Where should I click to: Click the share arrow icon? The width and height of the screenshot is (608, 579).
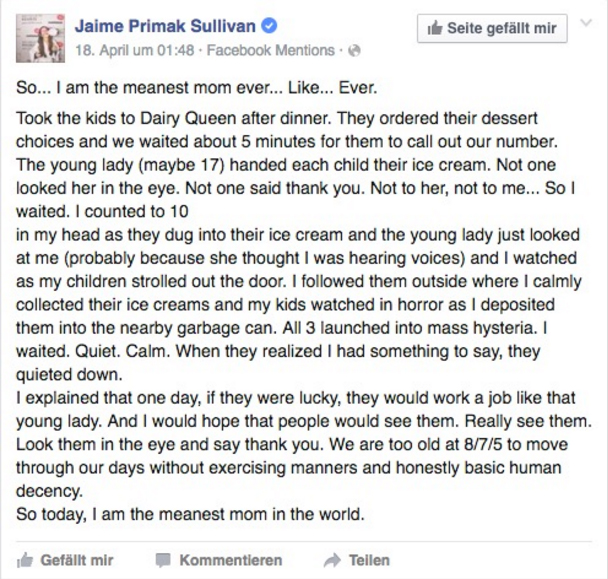[x=332, y=560]
